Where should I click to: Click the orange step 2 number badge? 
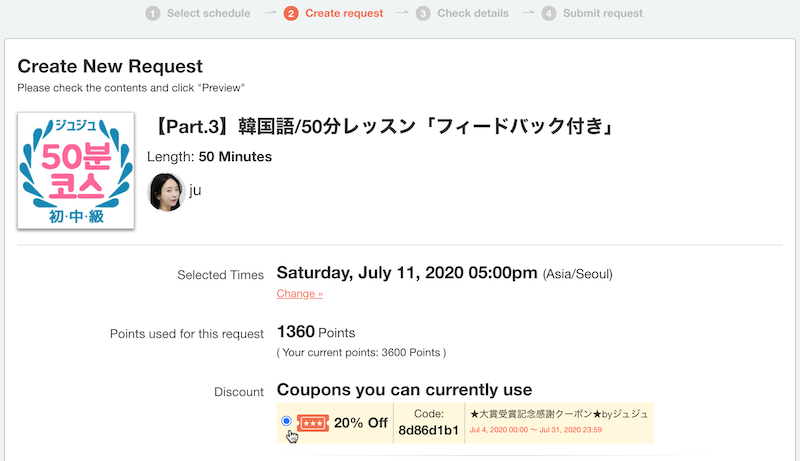click(291, 13)
